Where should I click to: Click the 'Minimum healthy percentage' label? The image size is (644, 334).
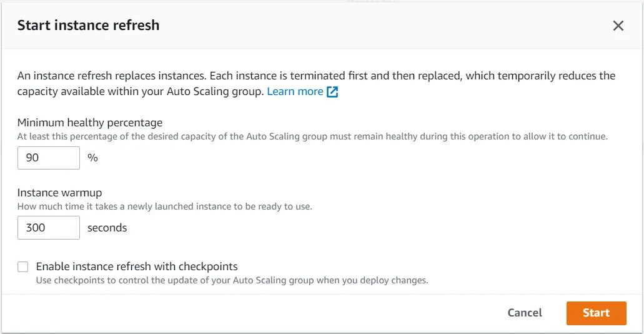click(90, 123)
